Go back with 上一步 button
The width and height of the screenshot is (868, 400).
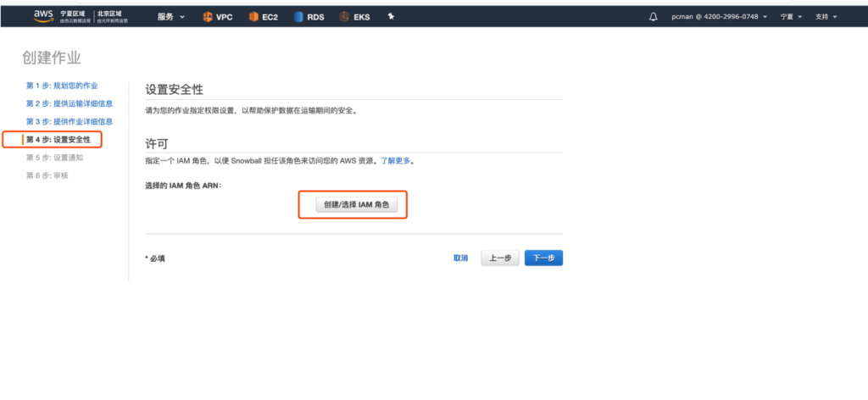tap(500, 258)
